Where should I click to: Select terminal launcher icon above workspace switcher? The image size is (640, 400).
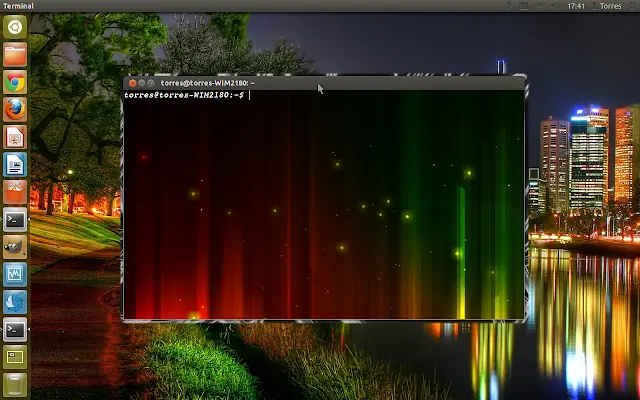coord(15,329)
